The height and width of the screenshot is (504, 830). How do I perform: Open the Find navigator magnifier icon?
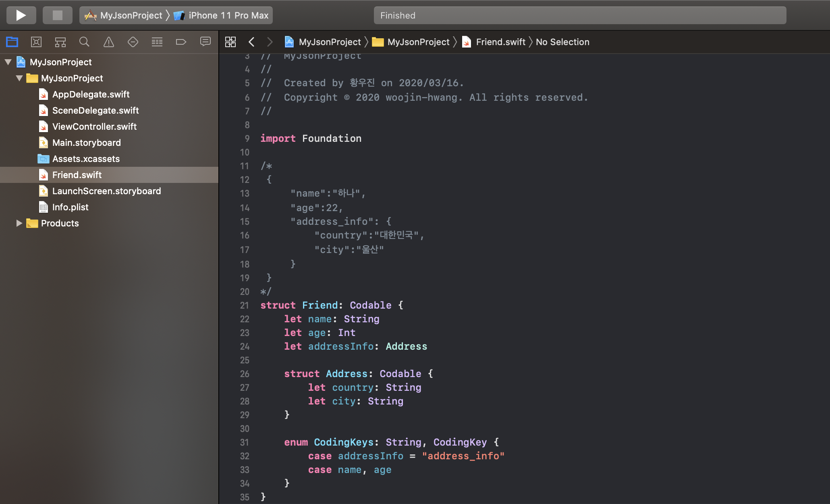click(84, 41)
